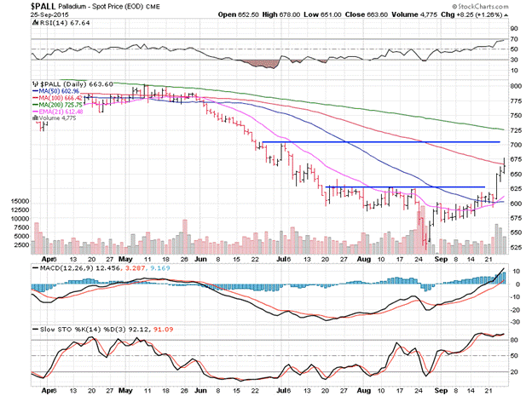Click the EMA(21) 612.48 legend entry
This screenshot has width=532, height=396.
click(x=57, y=112)
